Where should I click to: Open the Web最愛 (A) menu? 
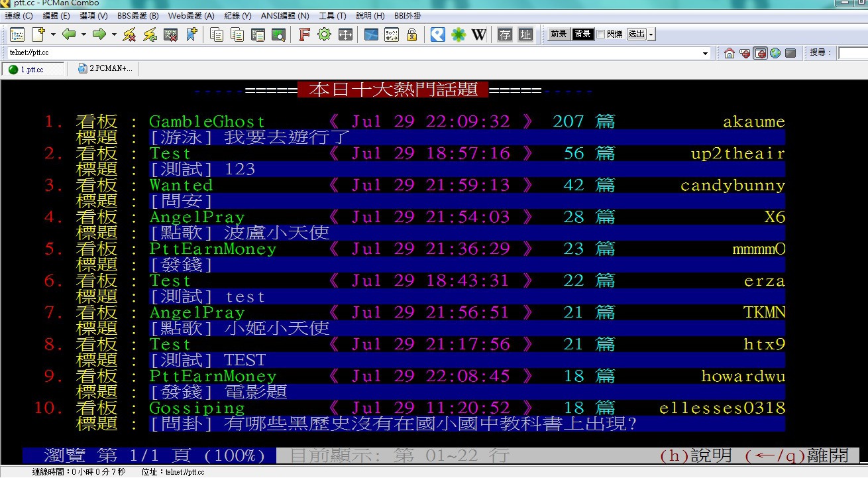191,16
